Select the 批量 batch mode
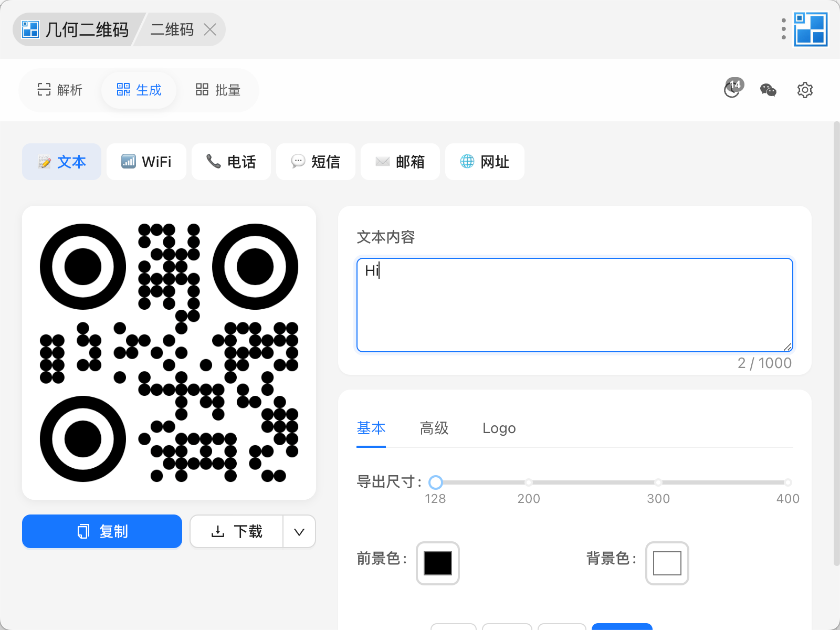The height and width of the screenshot is (630, 840). click(218, 90)
